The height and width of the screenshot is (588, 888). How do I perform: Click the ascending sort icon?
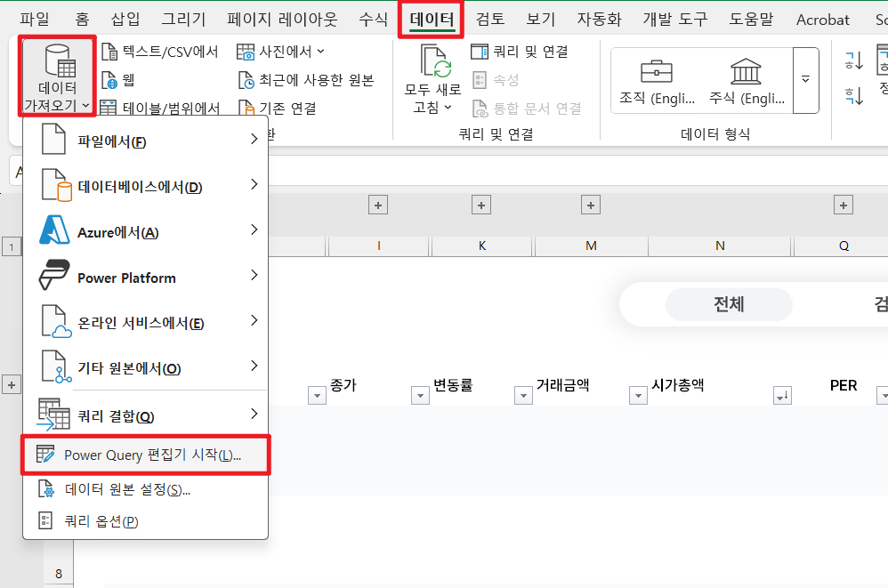coord(852,60)
